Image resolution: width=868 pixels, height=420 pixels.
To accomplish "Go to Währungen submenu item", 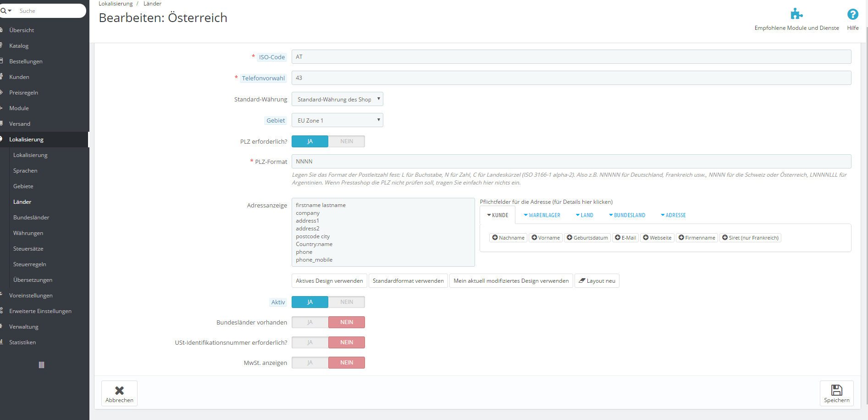I will click(28, 233).
